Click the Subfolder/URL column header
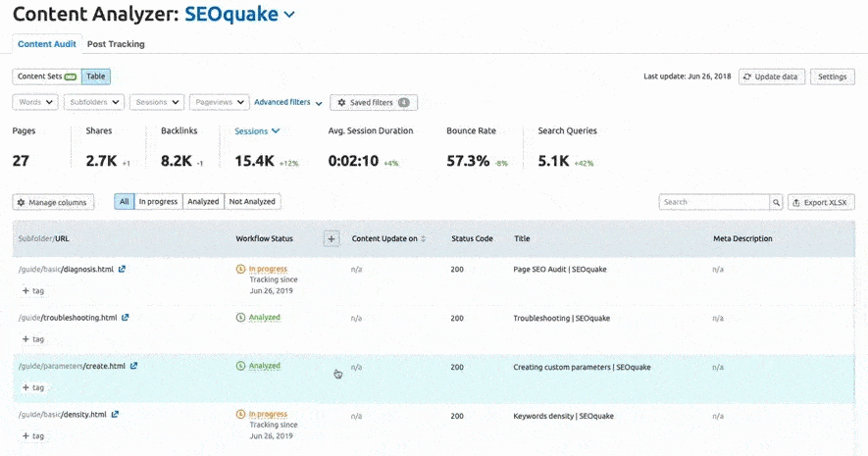 click(44, 239)
